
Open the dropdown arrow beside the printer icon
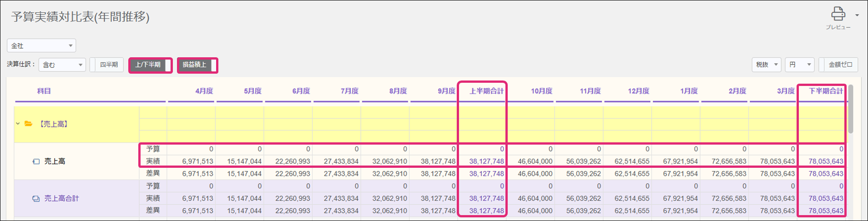point(857,15)
